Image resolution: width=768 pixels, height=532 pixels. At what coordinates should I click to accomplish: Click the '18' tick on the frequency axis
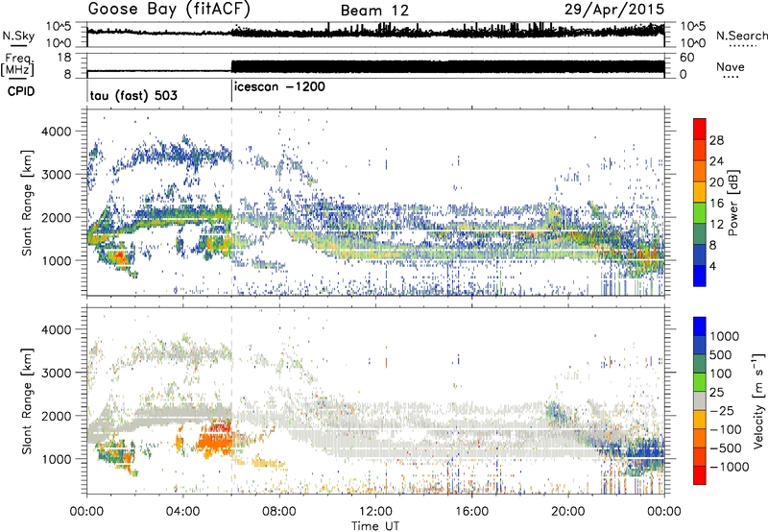[63, 58]
